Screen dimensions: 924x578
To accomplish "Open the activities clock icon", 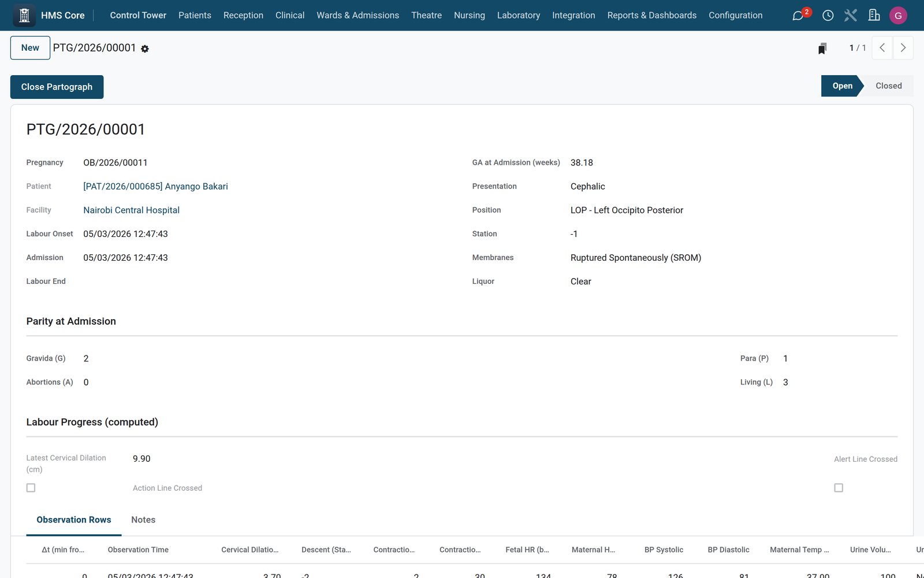I will 828,16.
